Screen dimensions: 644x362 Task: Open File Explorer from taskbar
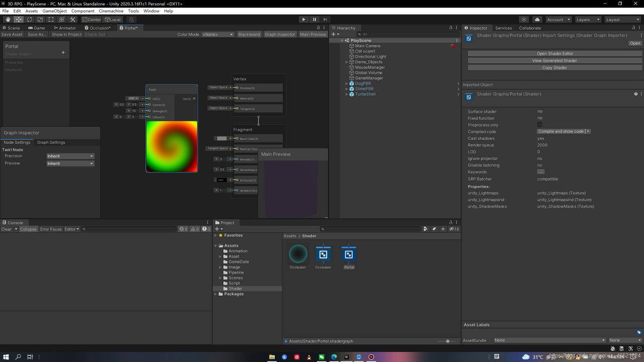point(272,357)
